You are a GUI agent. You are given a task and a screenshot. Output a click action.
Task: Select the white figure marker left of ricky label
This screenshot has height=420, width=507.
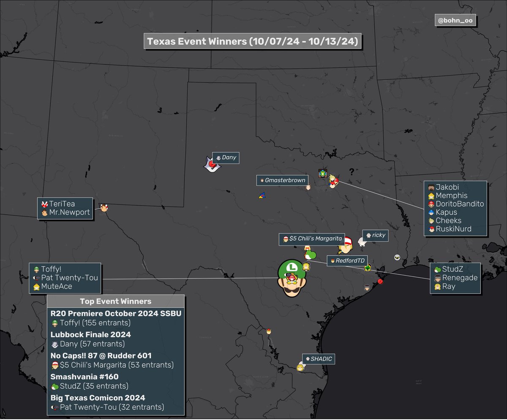pyautogui.click(x=362, y=242)
